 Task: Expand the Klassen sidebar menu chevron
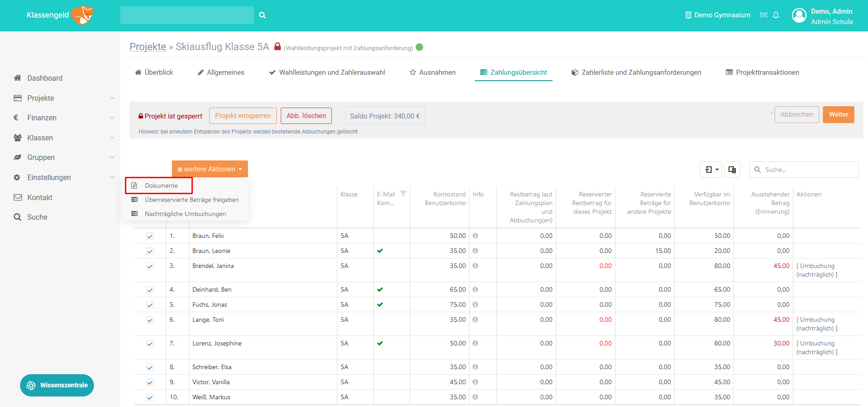pyautogui.click(x=112, y=138)
